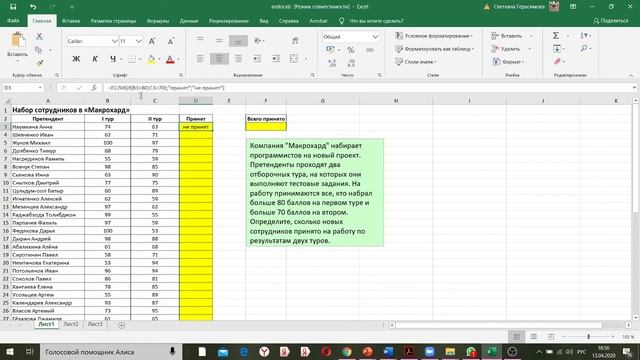Click the Clear eraser icon
640x360 pixels.
click(557, 62)
